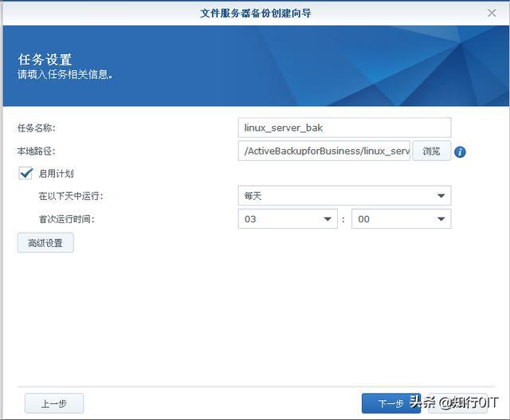This screenshot has height=420, width=510.
Task: Click the 首次运行时间 label
Action: 67,219
